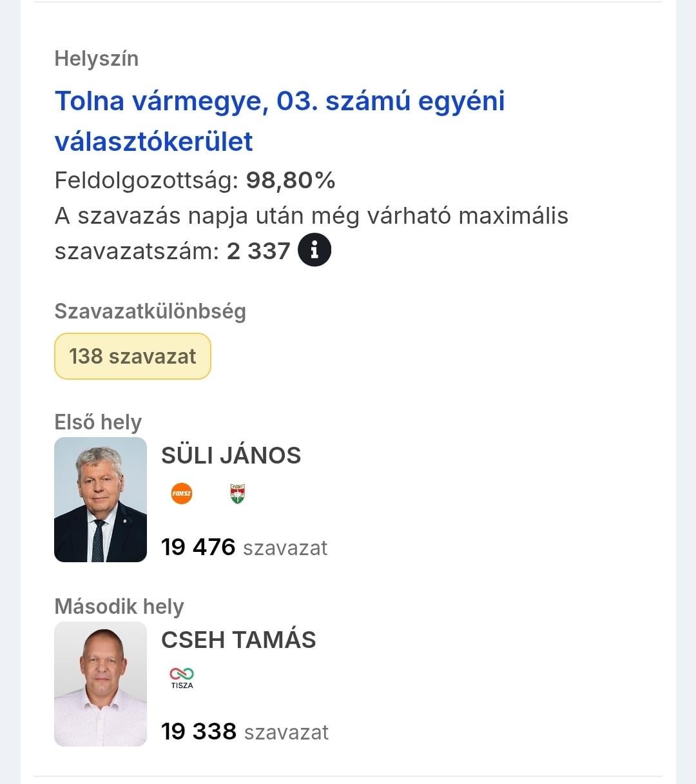The height and width of the screenshot is (784, 696).
Task: Open Cseh Tamás candidate photo
Action: (101, 684)
